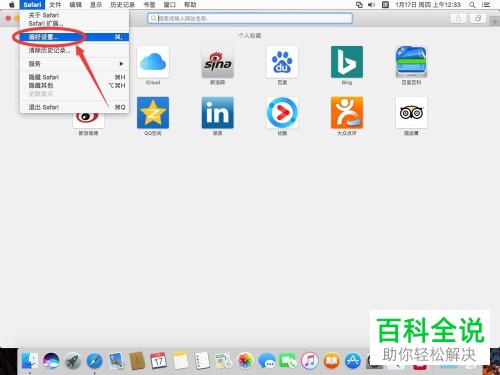500x375 pixels.
Task: Focus the address and search field
Action: (250, 18)
